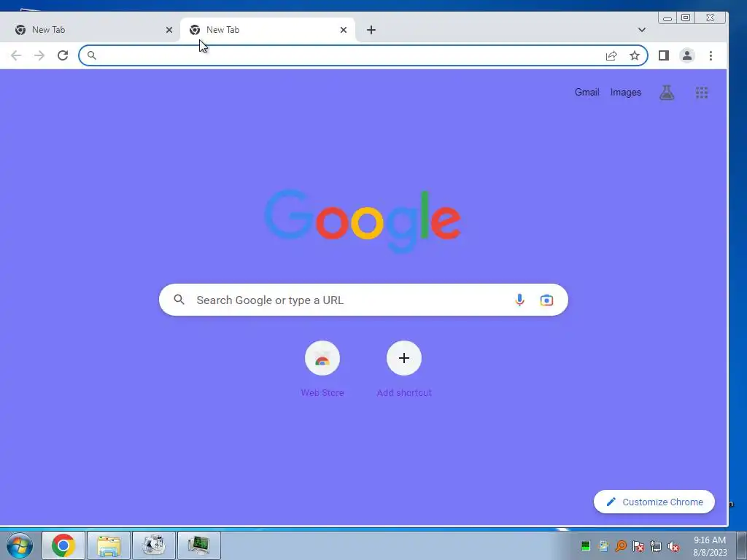
Task: Start voice search with microphone icon
Action: point(519,300)
